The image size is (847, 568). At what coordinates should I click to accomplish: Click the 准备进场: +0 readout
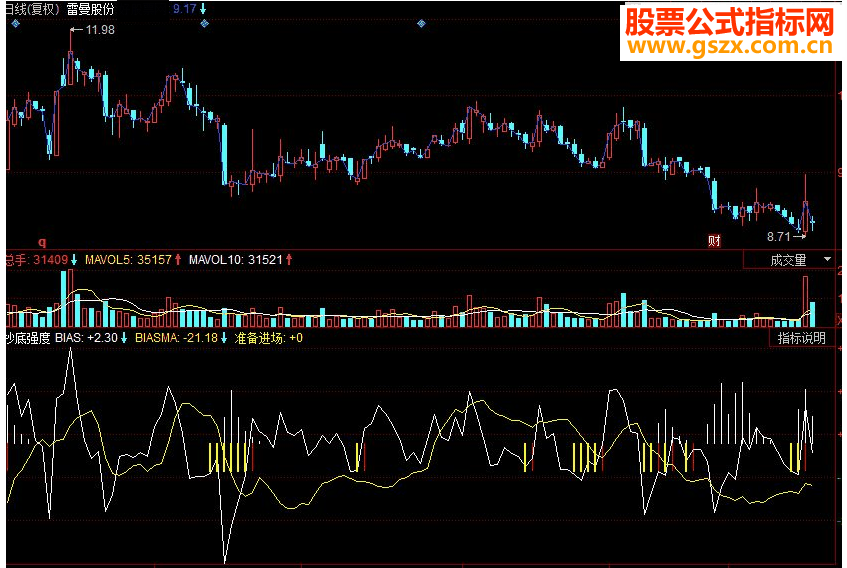tap(268, 338)
